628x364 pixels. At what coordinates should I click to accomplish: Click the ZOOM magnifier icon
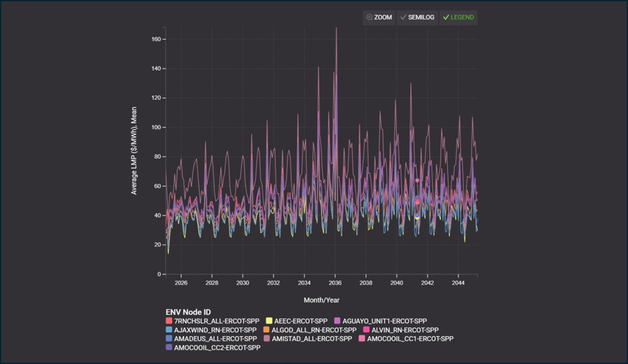[369, 17]
